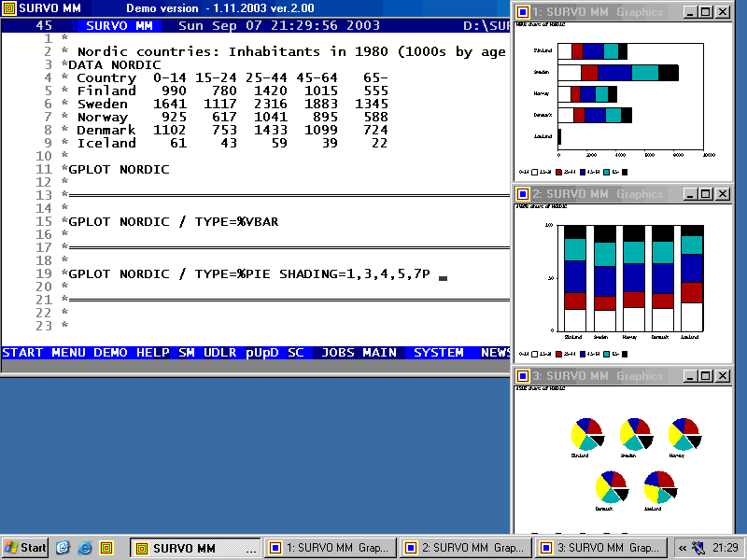
Task: Click the SC soft button
Action: pyautogui.click(x=295, y=353)
